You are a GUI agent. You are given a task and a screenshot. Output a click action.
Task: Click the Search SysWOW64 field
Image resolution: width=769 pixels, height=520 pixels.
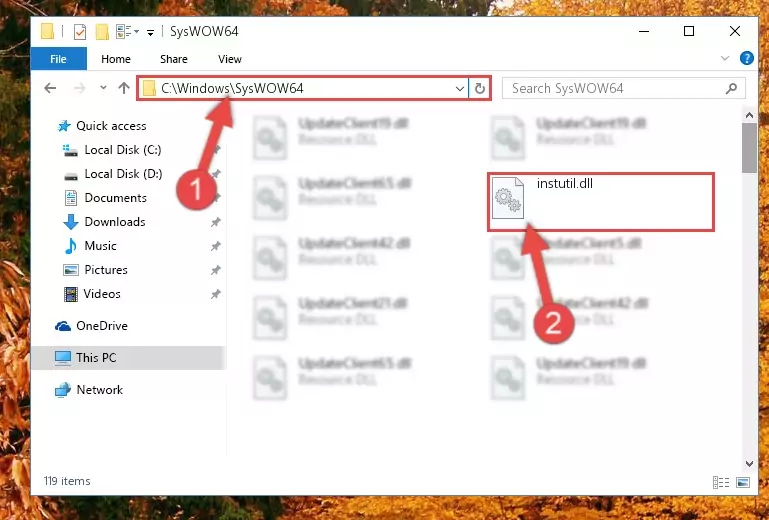point(624,88)
